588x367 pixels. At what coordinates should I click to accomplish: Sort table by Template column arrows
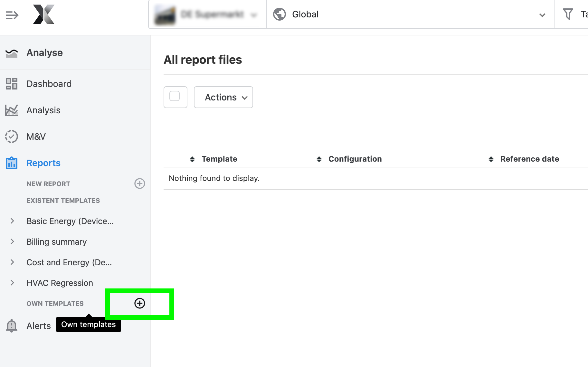pos(192,159)
